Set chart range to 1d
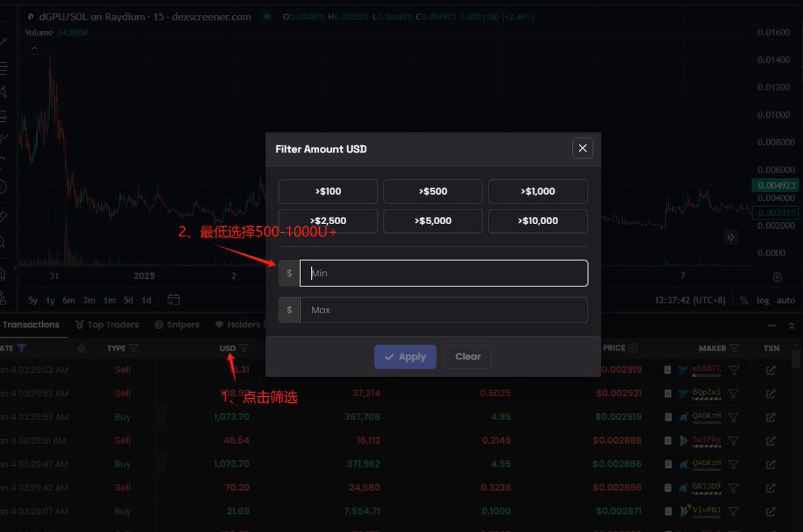This screenshot has width=803, height=532. coord(147,300)
